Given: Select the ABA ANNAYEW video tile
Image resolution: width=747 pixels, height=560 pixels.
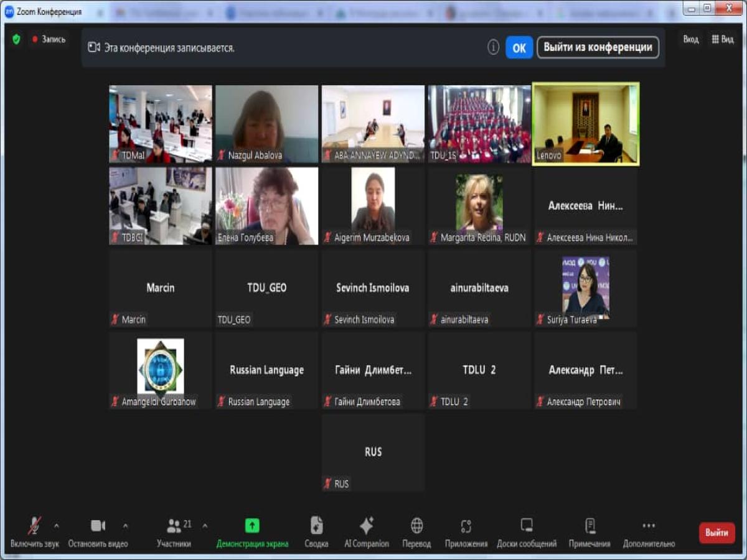Looking at the screenshot, I should tap(373, 124).
